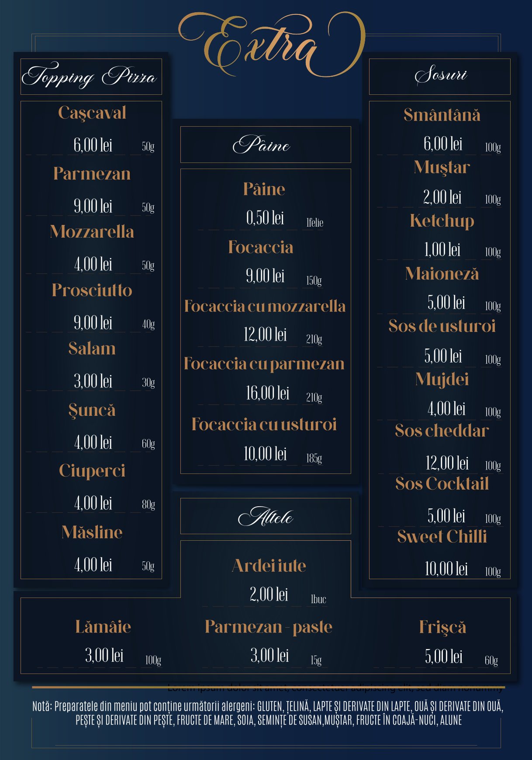
Task: Click the Pâine section header box
Action: click(x=266, y=145)
